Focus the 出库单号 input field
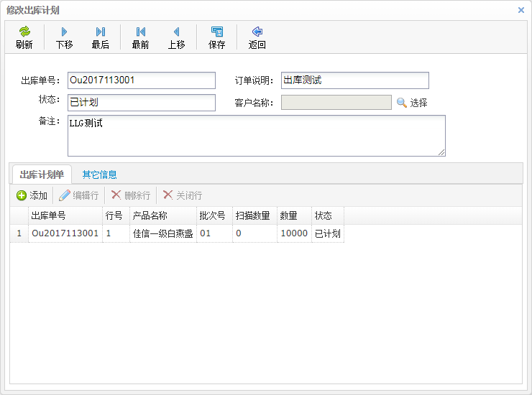532x395 pixels. point(142,80)
